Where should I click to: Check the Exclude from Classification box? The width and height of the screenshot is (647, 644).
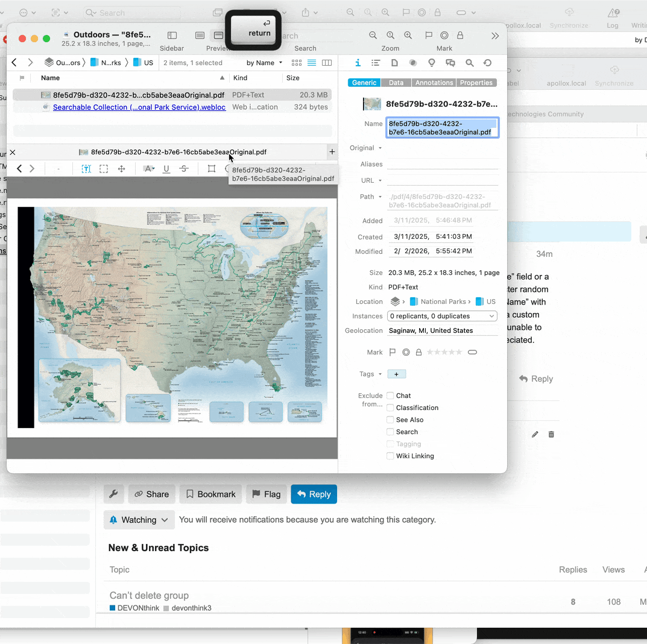click(391, 408)
